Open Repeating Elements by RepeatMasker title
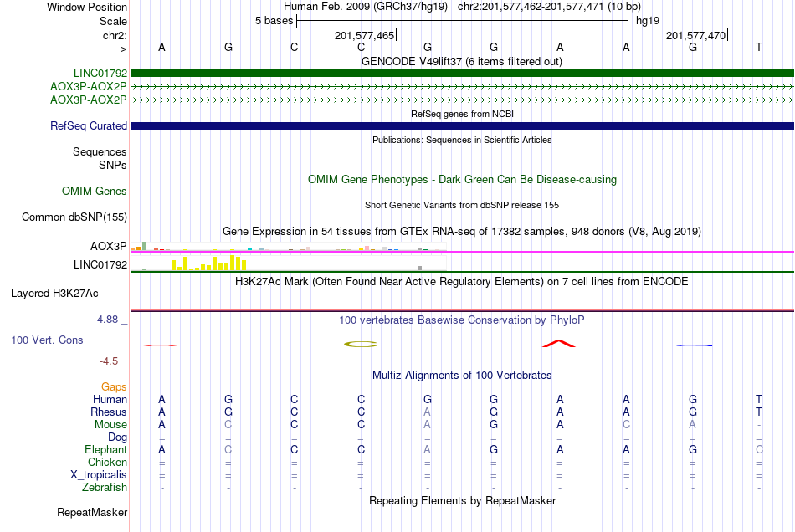The width and height of the screenshot is (795, 532). (x=462, y=500)
